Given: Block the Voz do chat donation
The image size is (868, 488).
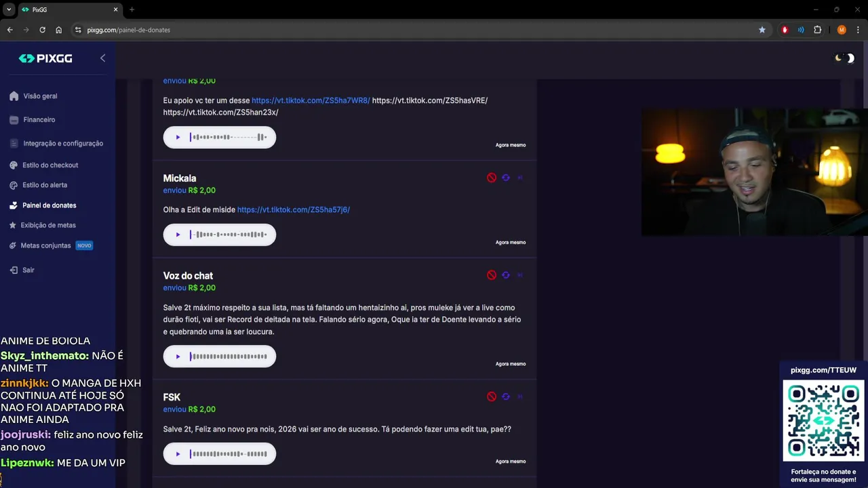Looking at the screenshot, I should (x=492, y=275).
